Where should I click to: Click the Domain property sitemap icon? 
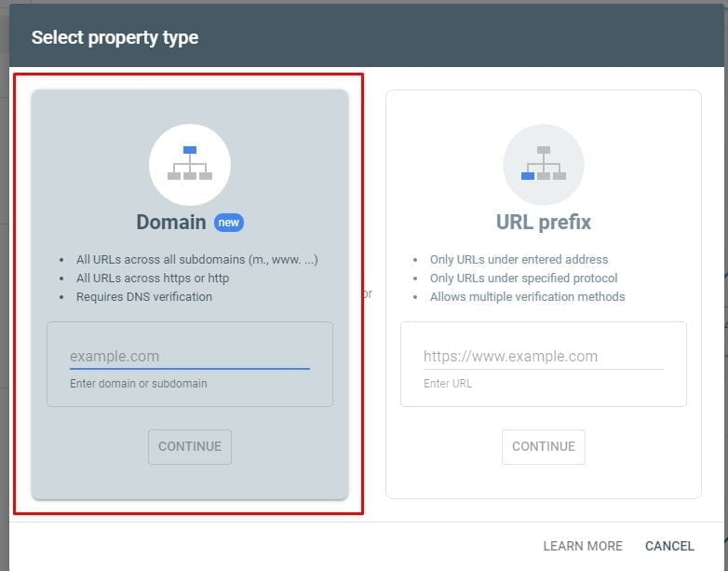(x=189, y=164)
